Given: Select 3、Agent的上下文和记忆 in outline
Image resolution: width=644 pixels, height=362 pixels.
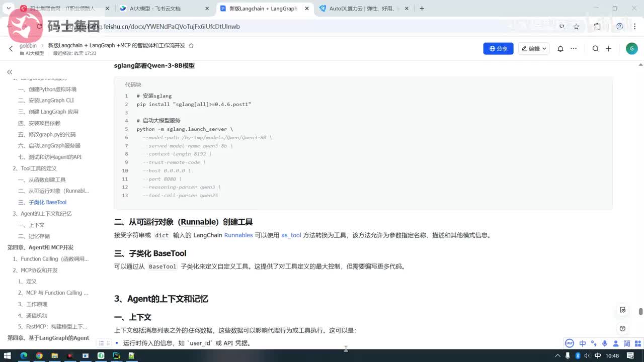Looking at the screenshot, I should (42, 214).
